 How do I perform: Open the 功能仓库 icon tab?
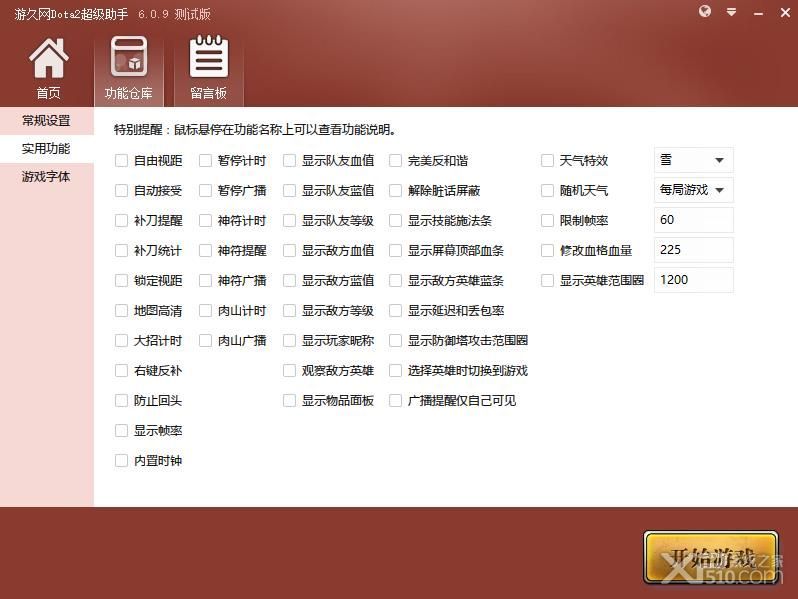[x=128, y=69]
